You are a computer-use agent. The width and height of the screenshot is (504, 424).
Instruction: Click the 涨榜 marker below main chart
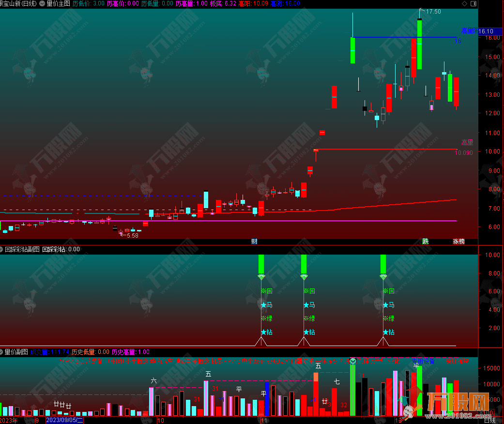click(458, 242)
